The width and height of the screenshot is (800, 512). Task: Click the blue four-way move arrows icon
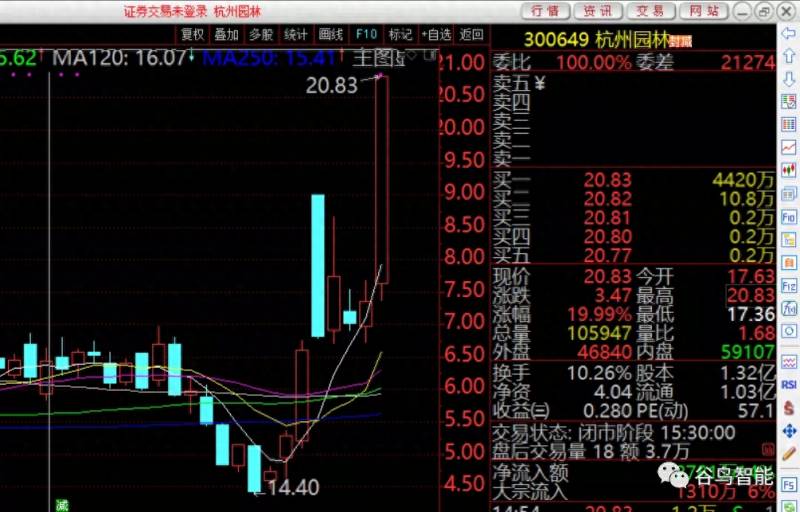click(x=789, y=431)
